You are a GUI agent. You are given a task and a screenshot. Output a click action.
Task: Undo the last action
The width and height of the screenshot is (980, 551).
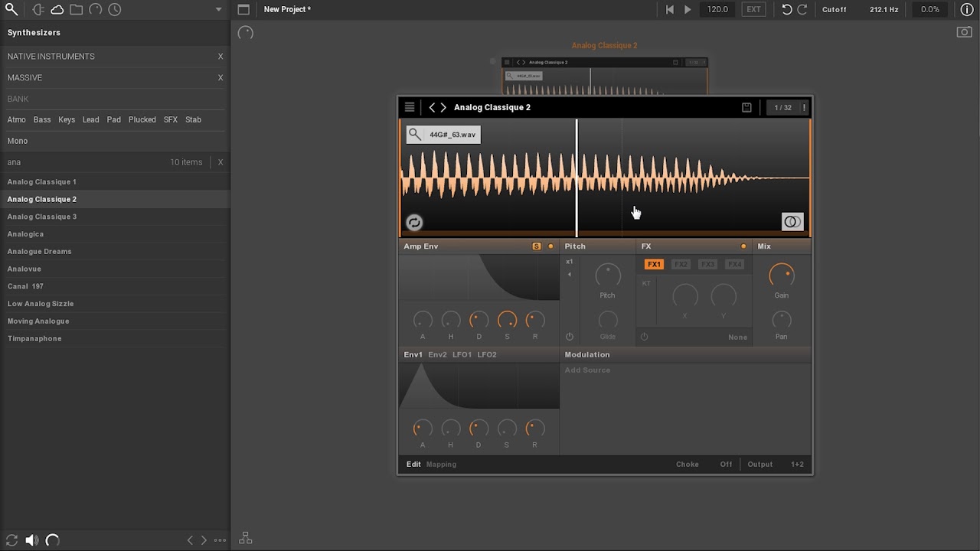(x=787, y=9)
